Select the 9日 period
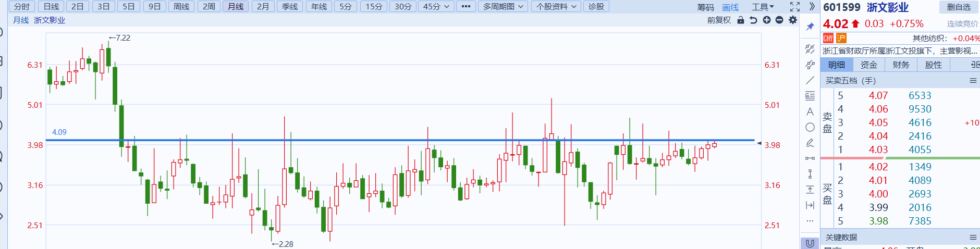The width and height of the screenshot is (980, 249). [154, 6]
